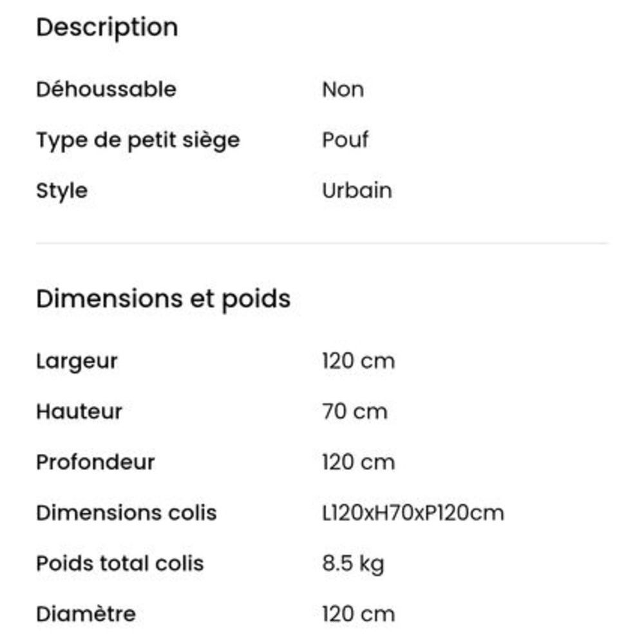Click the Déhoussable value "Non"

coord(343,89)
